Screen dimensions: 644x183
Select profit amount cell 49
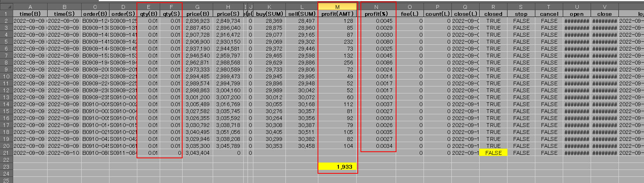pyautogui.click(x=337, y=76)
